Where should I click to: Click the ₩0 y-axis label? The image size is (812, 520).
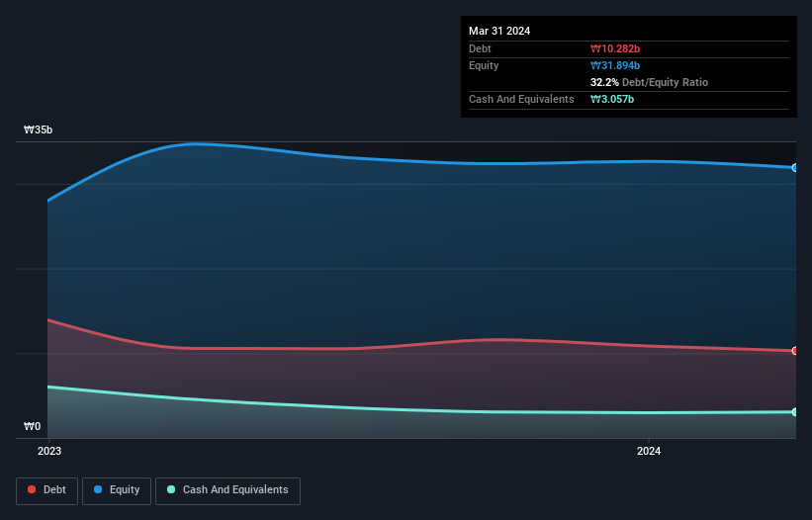click(32, 426)
